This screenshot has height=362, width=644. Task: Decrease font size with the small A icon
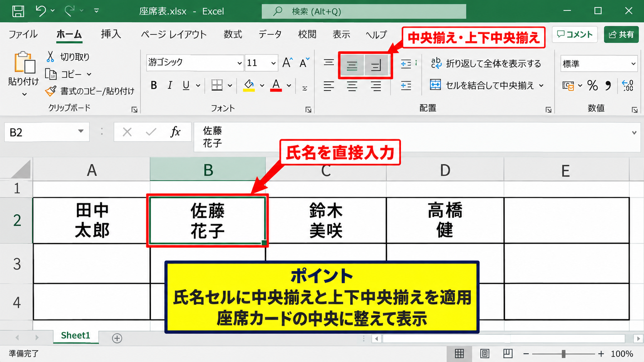point(304,63)
